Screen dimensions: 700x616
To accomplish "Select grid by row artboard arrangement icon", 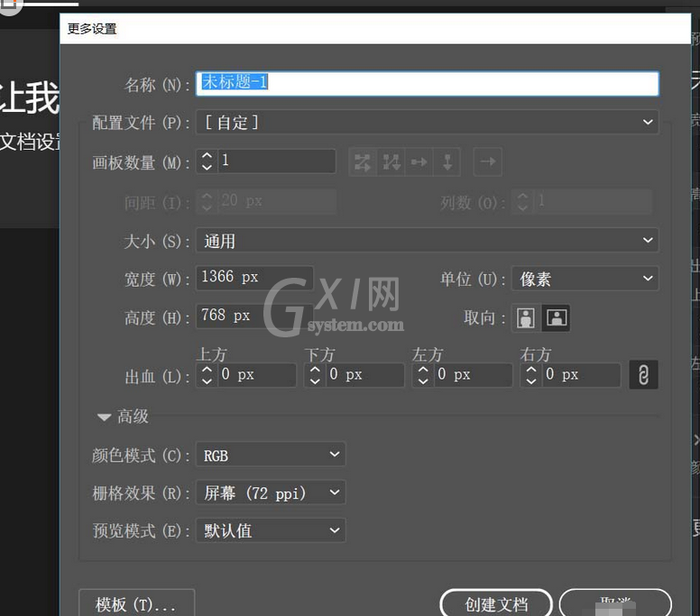I will click(363, 161).
